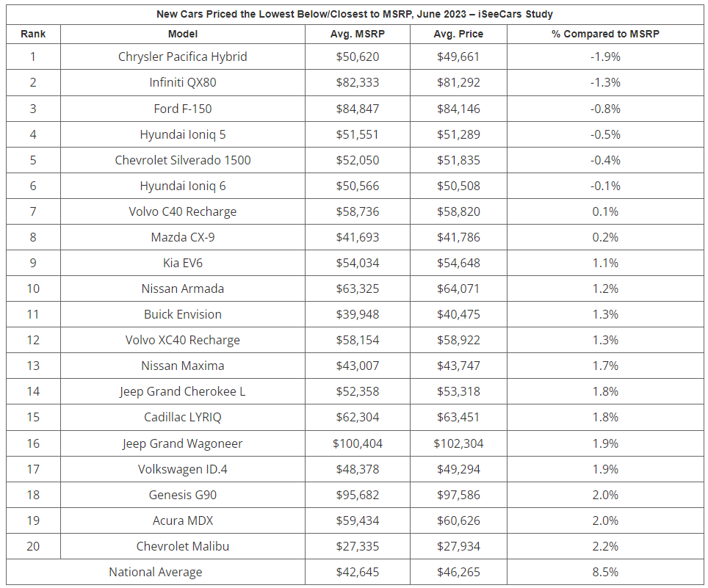Click the Hyundai Ioniq 5 cell
This screenshot has width=708, height=588.
click(x=182, y=134)
